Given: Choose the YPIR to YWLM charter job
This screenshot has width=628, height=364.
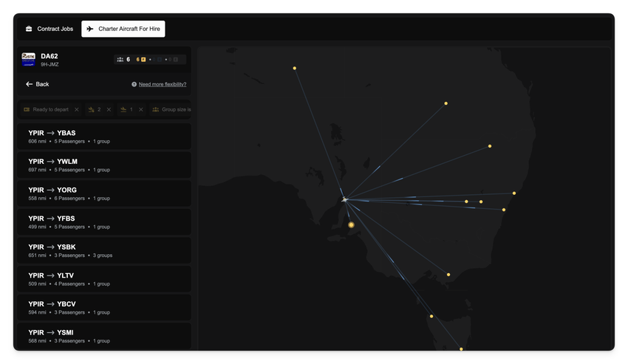Looking at the screenshot, I should (x=104, y=165).
